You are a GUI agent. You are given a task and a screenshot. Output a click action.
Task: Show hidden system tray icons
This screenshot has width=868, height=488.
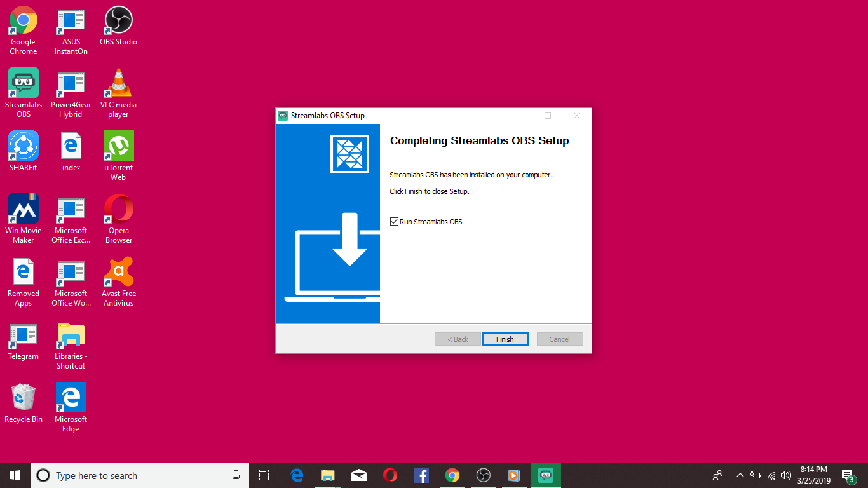click(740, 475)
